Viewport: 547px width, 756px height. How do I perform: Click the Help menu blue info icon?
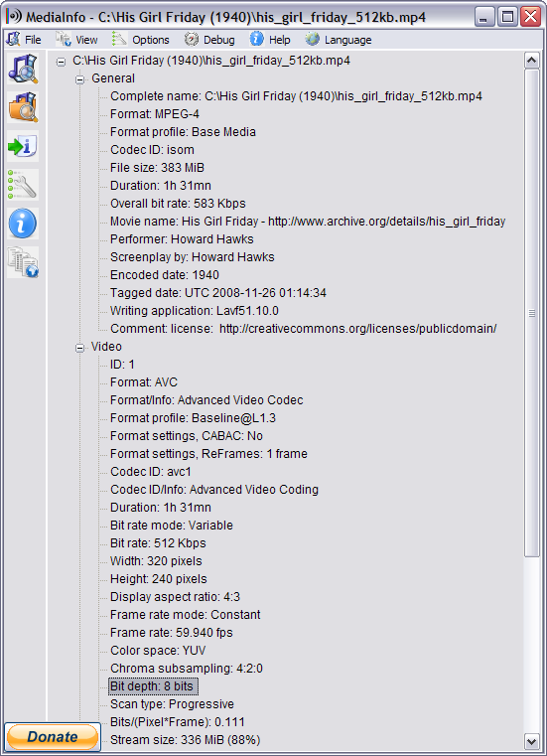point(256,39)
